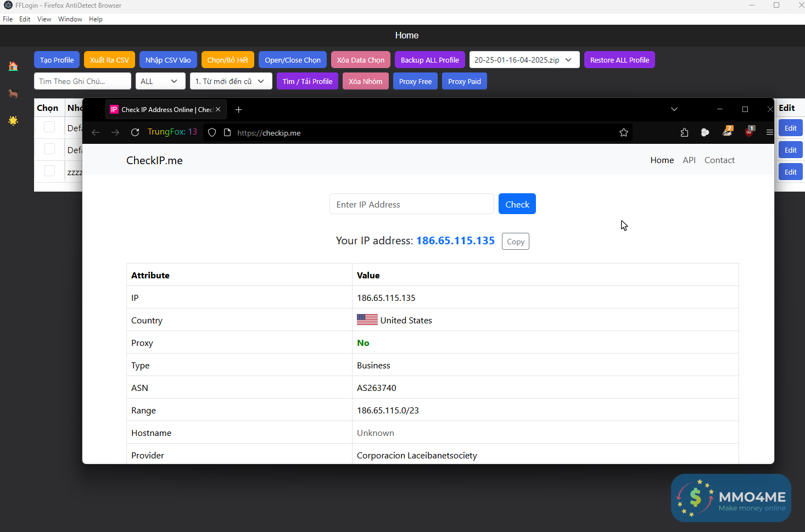This screenshot has width=805, height=532.
Task: Click the horse icon in left sidebar
Action: pyautogui.click(x=13, y=93)
